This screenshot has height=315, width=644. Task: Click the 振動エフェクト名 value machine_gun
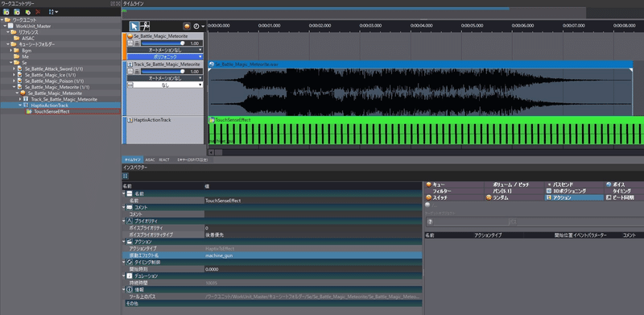313,255
